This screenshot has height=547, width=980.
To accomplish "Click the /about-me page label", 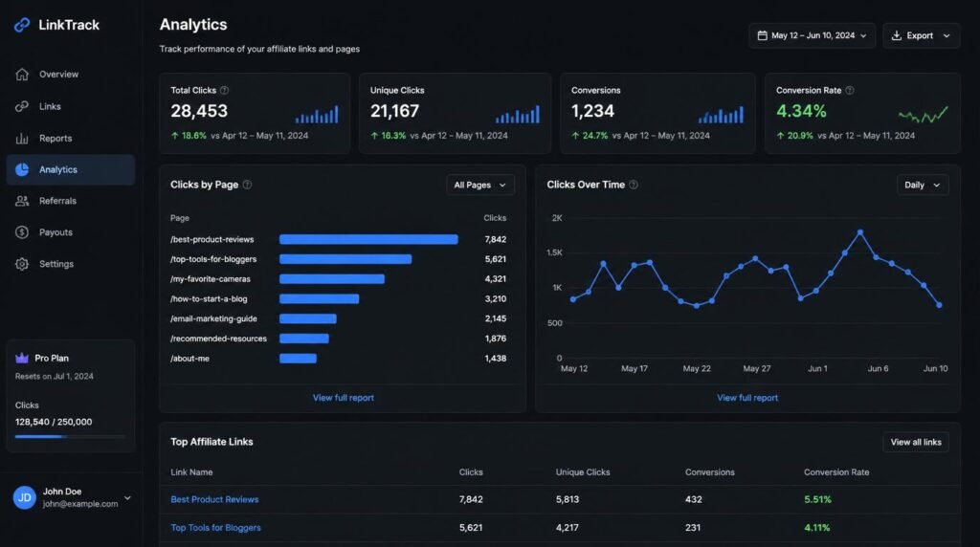I will [189, 359].
